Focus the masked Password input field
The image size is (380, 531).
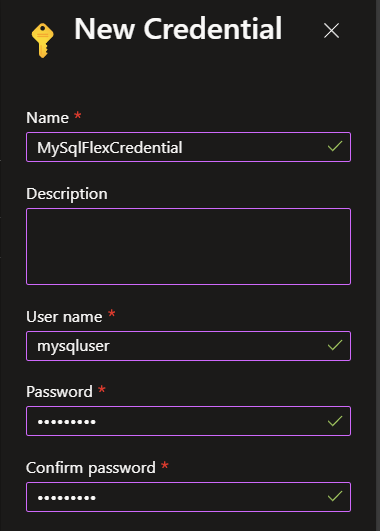pos(188,421)
